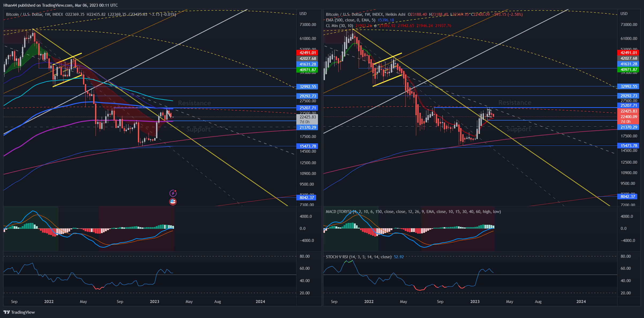Click the 25207.71 price label on right chart

[628, 105]
